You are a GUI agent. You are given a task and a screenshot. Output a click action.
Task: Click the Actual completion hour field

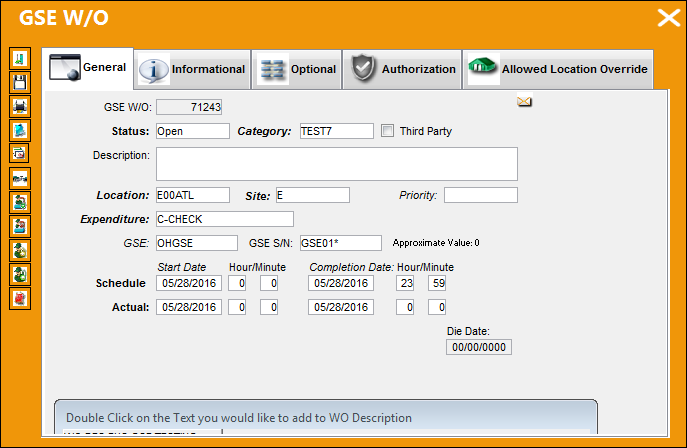(x=405, y=307)
